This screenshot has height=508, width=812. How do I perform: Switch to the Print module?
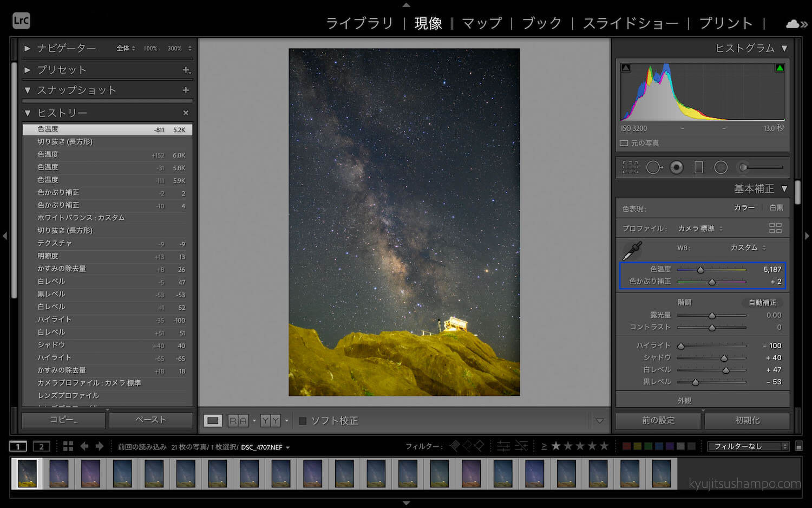726,23
